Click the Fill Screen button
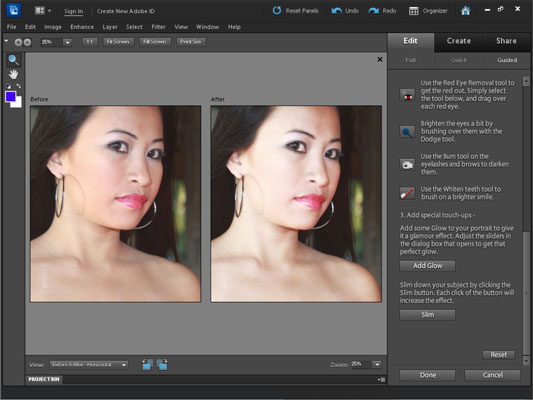533x400 pixels. pos(155,42)
